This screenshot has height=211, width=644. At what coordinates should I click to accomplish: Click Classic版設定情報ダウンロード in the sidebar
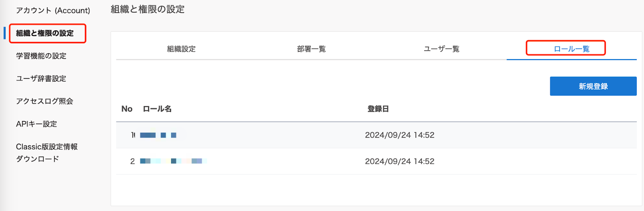pyautogui.click(x=47, y=153)
